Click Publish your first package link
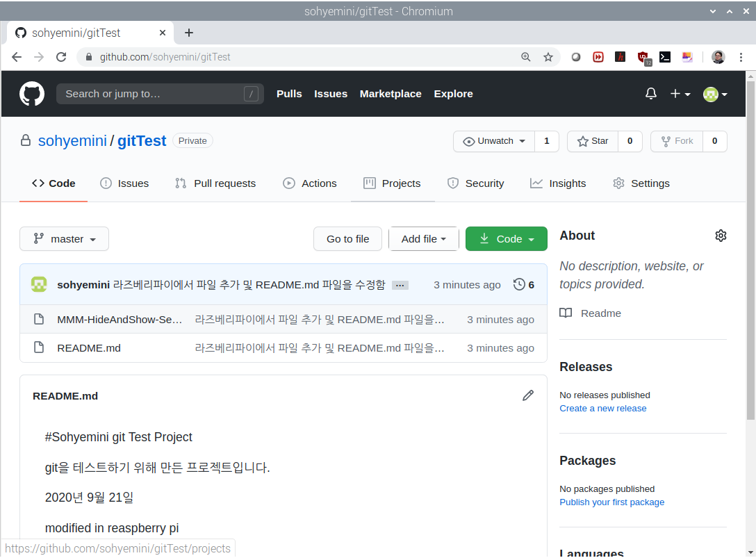This screenshot has height=558, width=756. click(x=612, y=502)
